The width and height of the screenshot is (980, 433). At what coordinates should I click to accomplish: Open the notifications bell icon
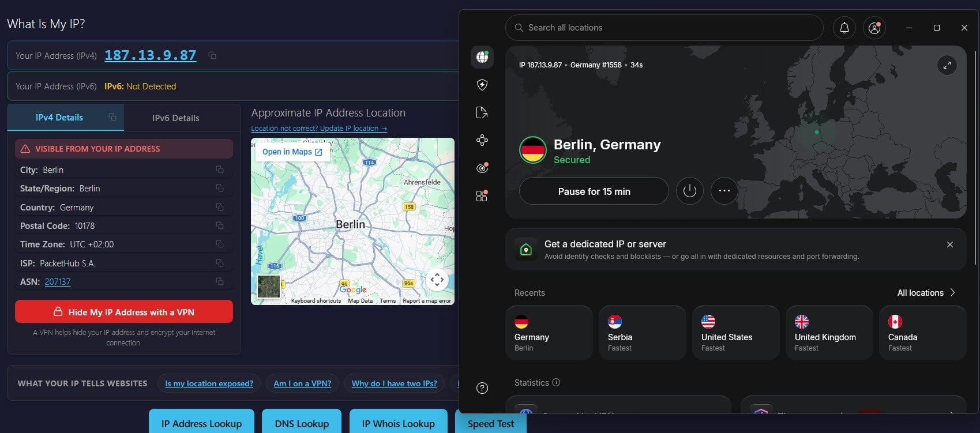pos(844,28)
